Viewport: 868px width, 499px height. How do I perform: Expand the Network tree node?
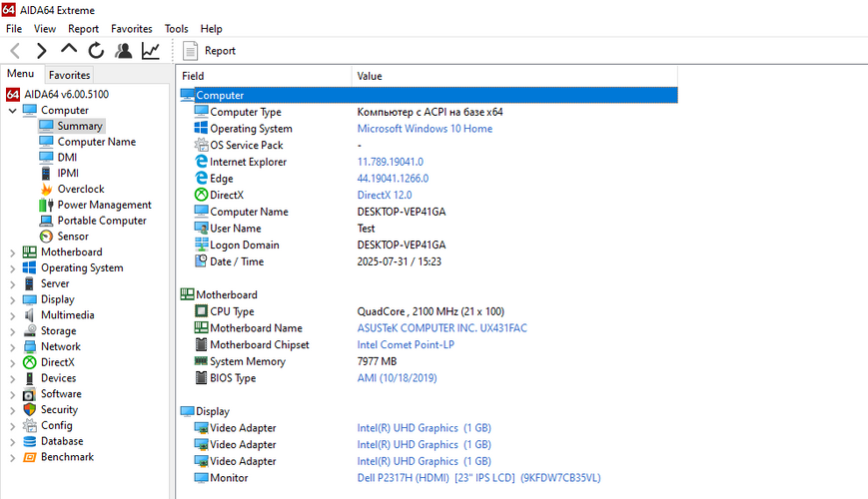tap(12, 347)
